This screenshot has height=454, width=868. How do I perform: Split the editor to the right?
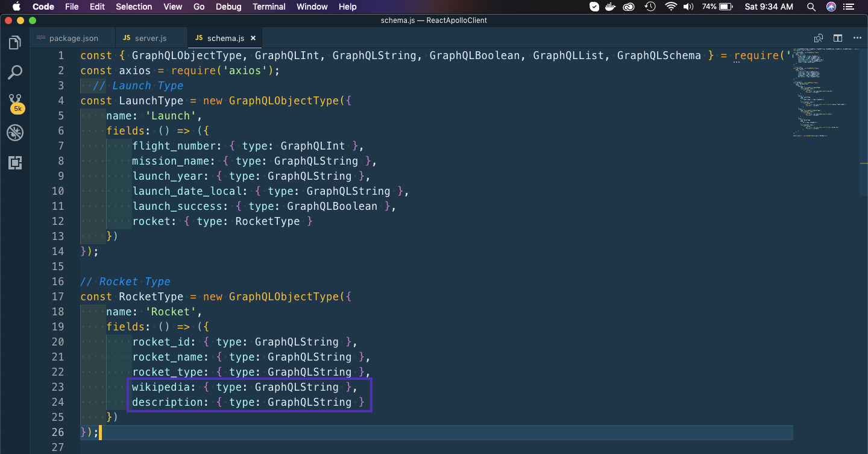pos(838,38)
